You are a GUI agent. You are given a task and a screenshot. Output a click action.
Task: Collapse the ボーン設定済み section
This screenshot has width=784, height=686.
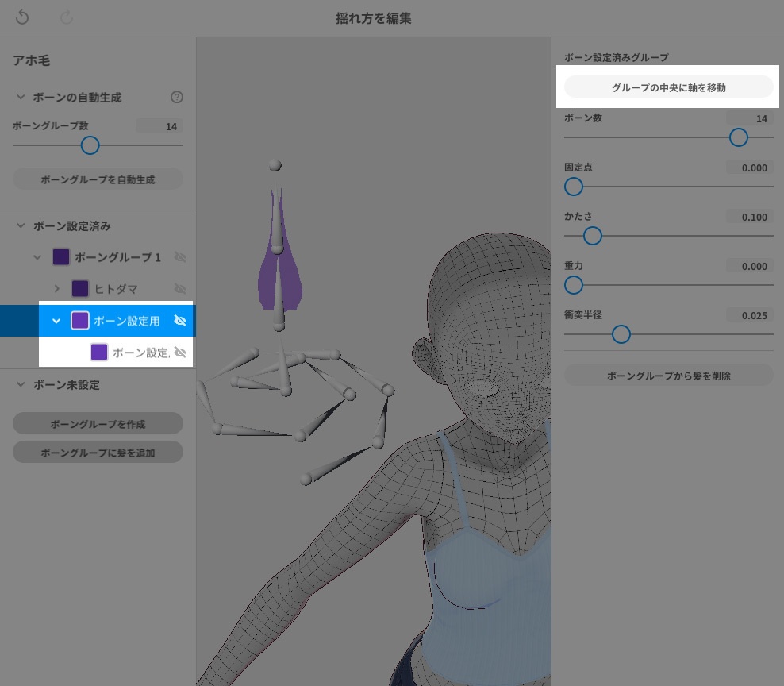pos(21,225)
